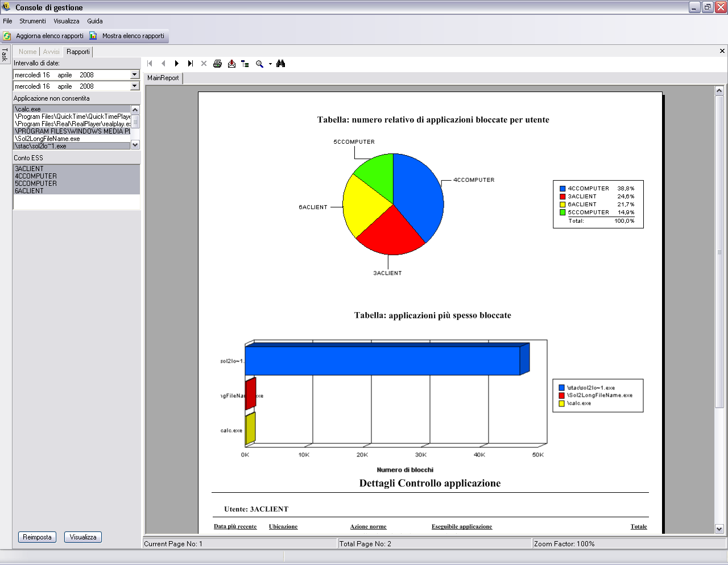The image size is (728, 565).
Task: Click Aggiorna elenco rapporti toolbar button
Action: click(x=44, y=36)
